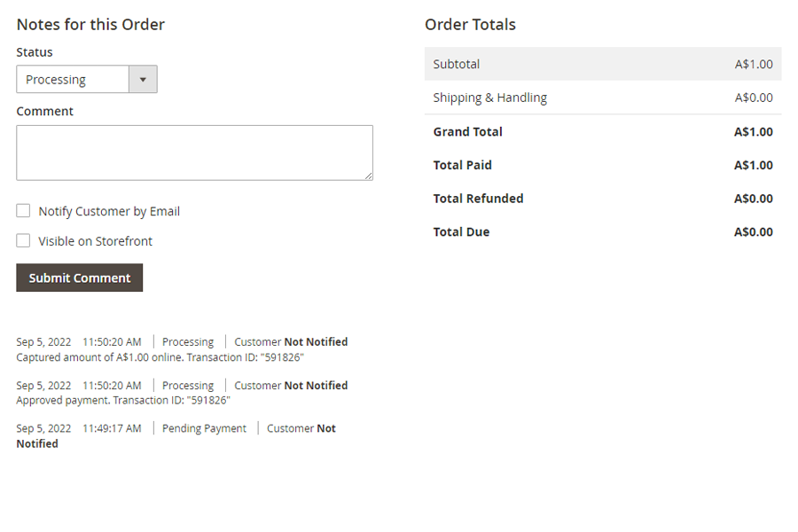Click the Notes for this Order heading

click(x=90, y=25)
